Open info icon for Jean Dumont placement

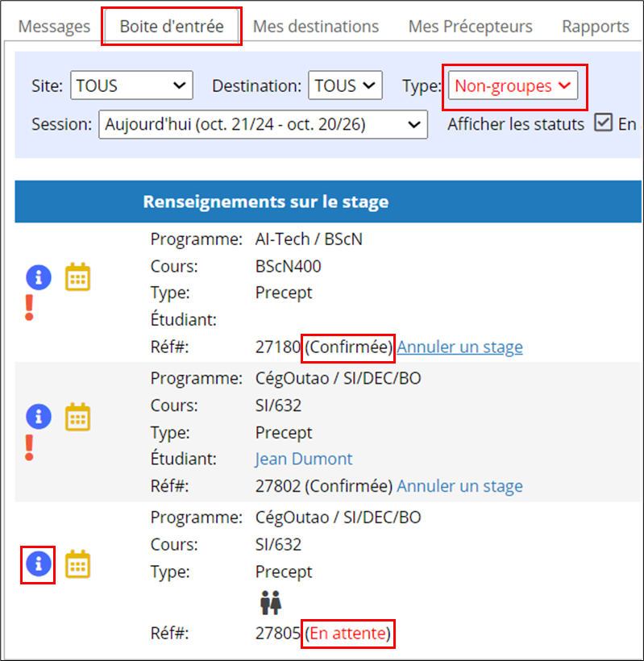tap(39, 417)
